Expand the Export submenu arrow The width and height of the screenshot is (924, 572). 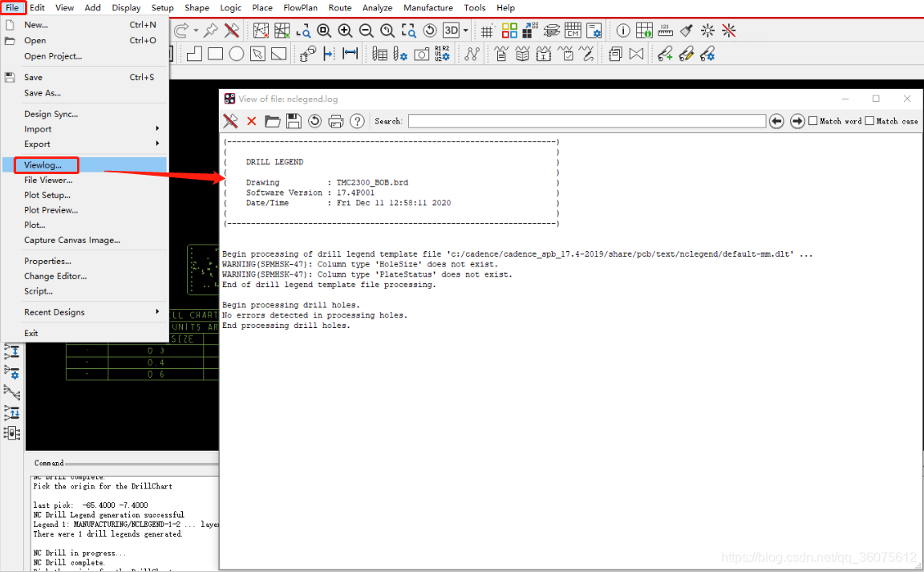157,144
